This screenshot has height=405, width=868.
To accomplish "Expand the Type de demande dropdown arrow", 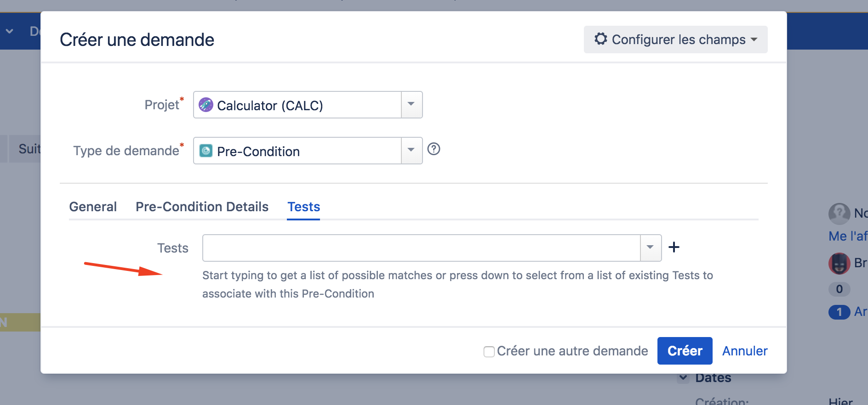I will pos(411,151).
